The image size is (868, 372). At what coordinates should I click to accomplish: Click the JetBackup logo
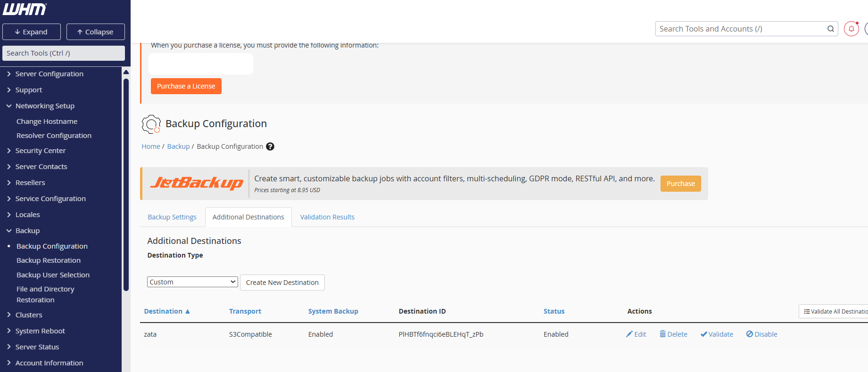(196, 183)
